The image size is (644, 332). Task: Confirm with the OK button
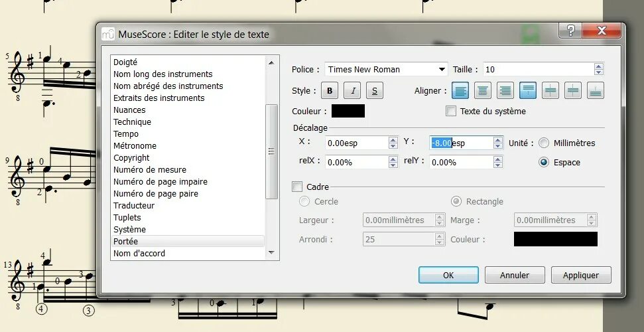coord(448,275)
